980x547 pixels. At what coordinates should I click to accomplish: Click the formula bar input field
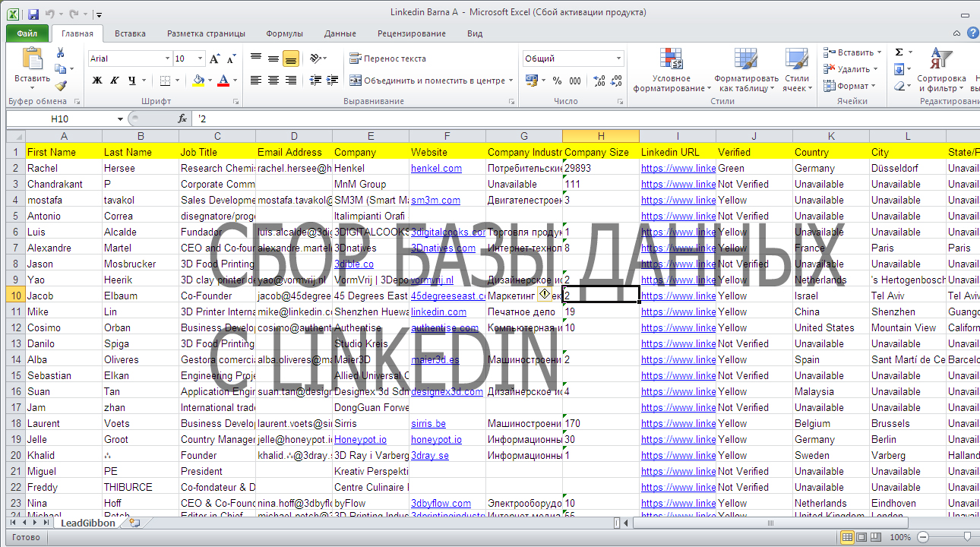(585, 119)
